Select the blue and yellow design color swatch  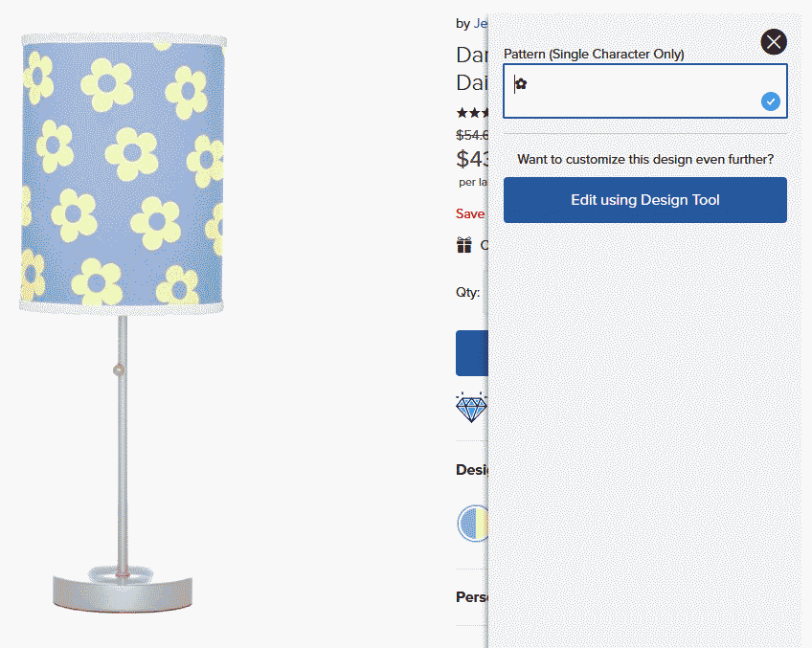(473, 524)
